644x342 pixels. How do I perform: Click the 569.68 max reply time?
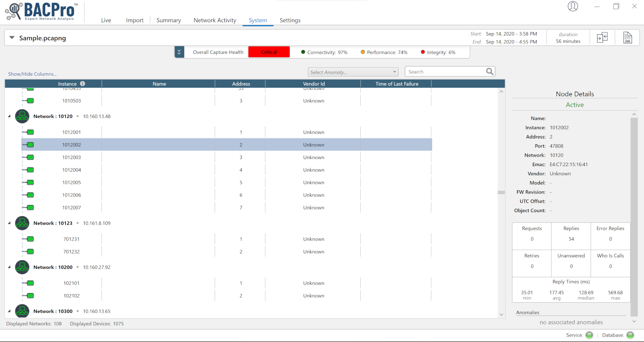615,292
